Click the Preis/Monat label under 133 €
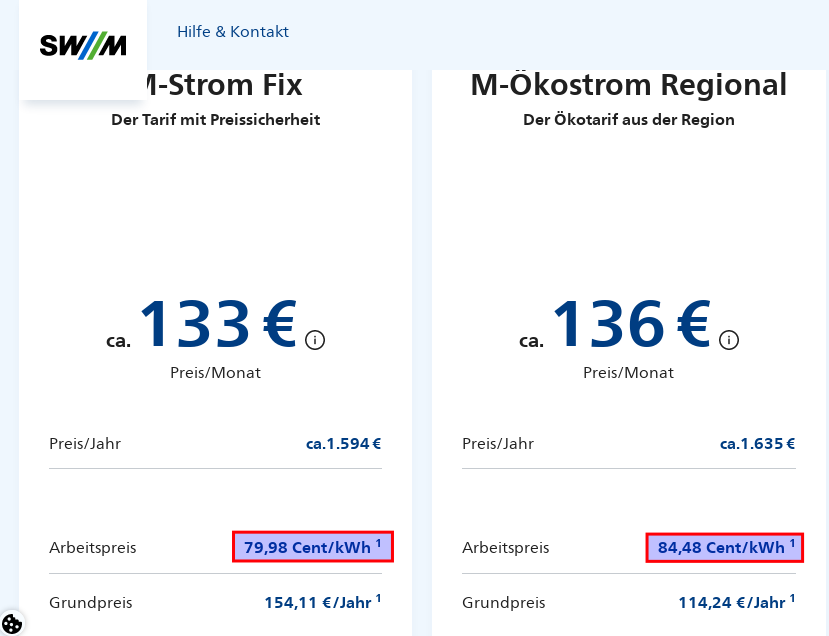Image resolution: width=829 pixels, height=636 pixels. point(215,372)
